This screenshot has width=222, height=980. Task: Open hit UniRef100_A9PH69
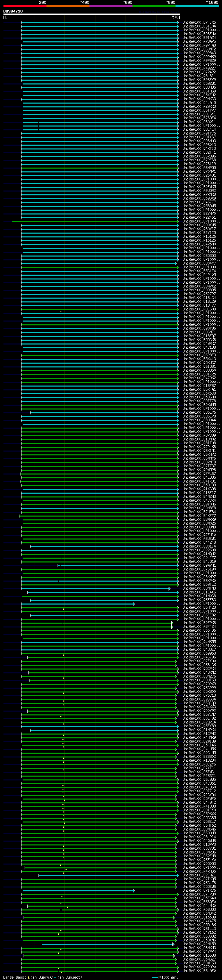point(199,57)
